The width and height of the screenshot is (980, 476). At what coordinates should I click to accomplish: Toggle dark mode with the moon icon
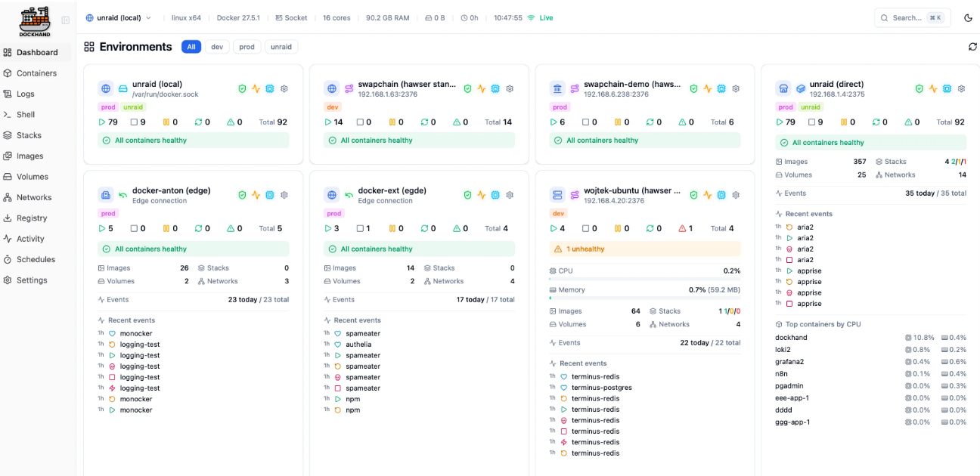(x=968, y=17)
